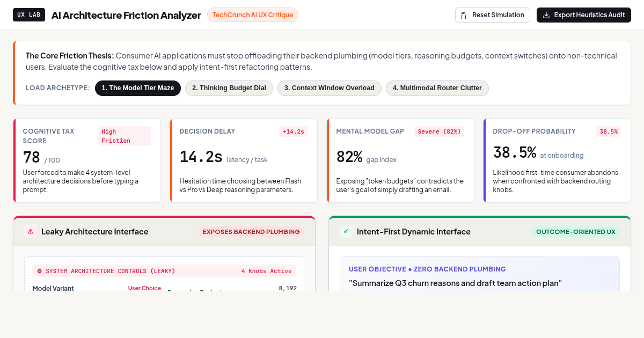Click the User Objective Zero Backend Plumbing label

427,269
